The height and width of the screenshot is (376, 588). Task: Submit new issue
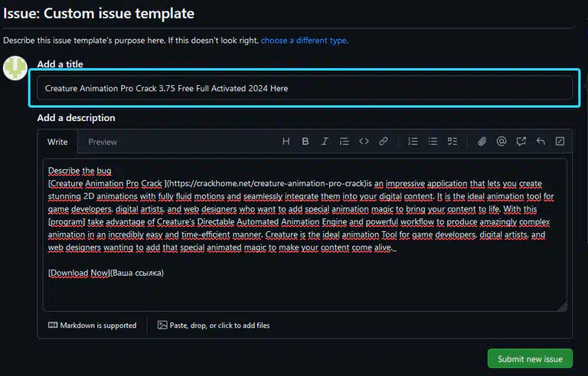click(x=530, y=358)
